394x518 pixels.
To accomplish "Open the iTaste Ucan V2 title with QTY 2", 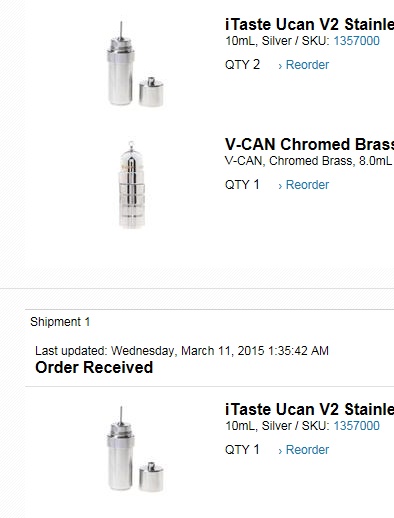I will tap(309, 25).
